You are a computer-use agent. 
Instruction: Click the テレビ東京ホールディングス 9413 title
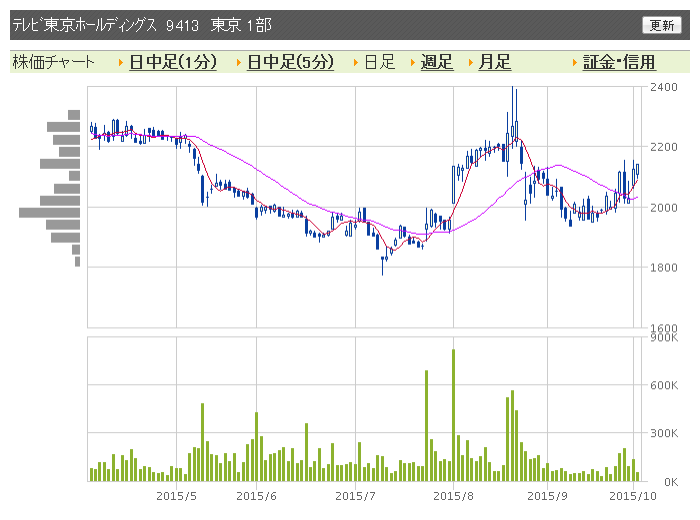point(105,25)
